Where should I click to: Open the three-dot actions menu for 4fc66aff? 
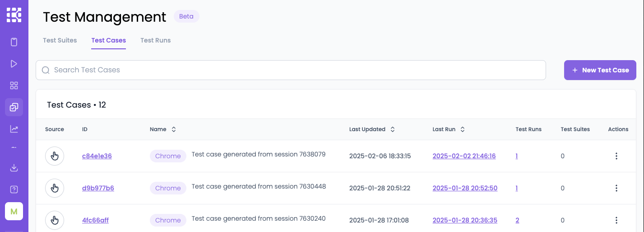[x=616, y=220]
